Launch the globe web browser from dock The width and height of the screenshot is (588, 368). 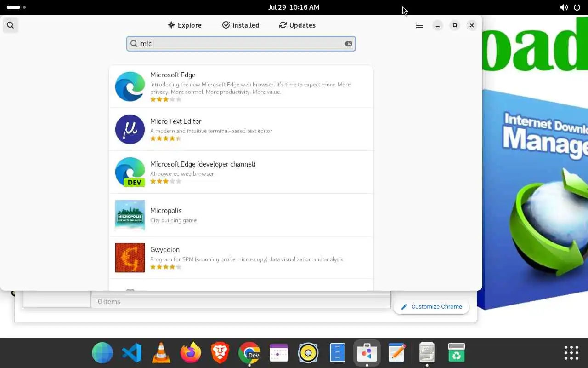coord(102,353)
